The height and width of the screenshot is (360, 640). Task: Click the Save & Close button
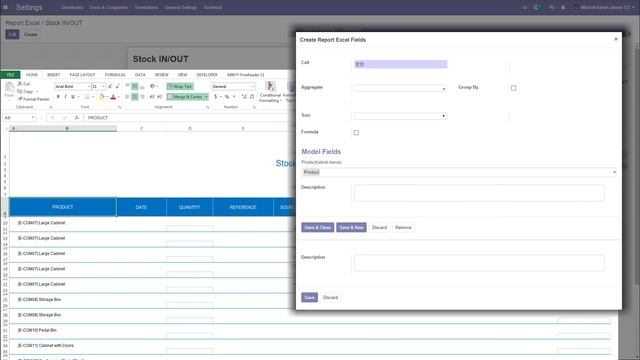pyautogui.click(x=318, y=227)
